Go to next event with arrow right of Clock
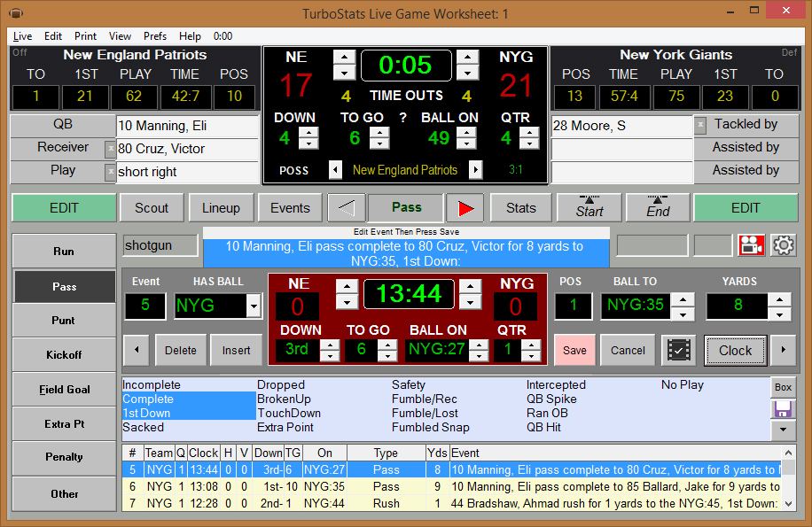This screenshot has height=527, width=812. (x=783, y=350)
